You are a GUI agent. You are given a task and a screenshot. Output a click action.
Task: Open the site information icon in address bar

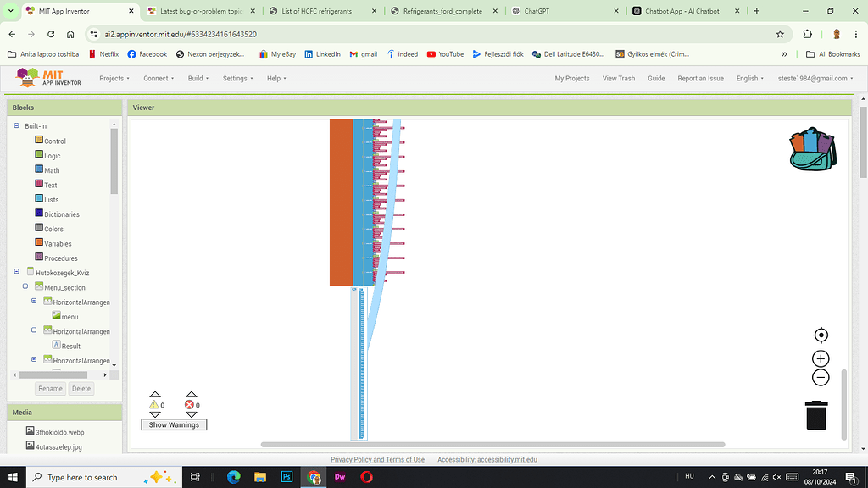click(x=94, y=34)
